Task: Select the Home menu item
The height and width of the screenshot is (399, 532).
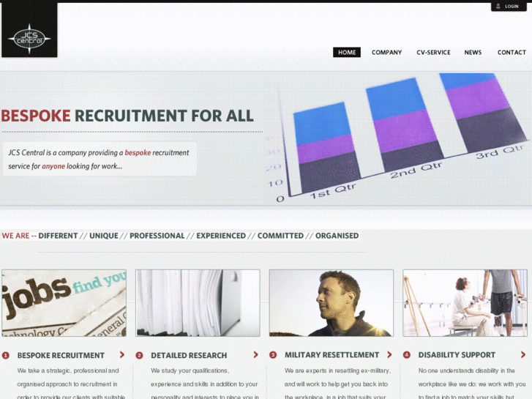Action: (347, 52)
